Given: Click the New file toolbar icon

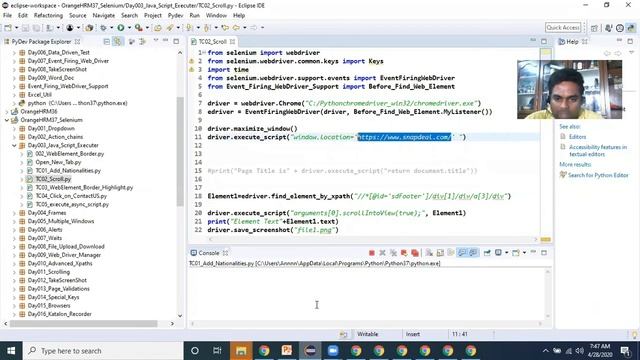Looking at the screenshot, I should click(8, 28).
